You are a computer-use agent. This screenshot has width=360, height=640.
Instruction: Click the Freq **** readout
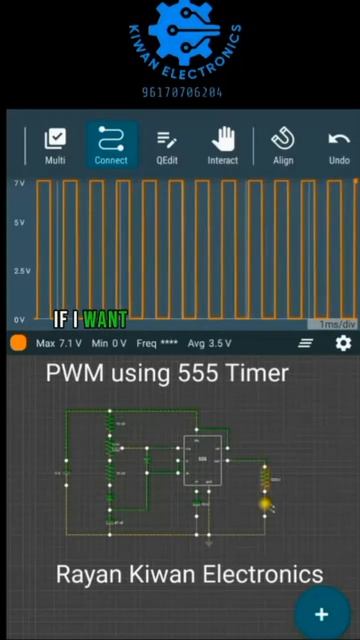[157, 343]
